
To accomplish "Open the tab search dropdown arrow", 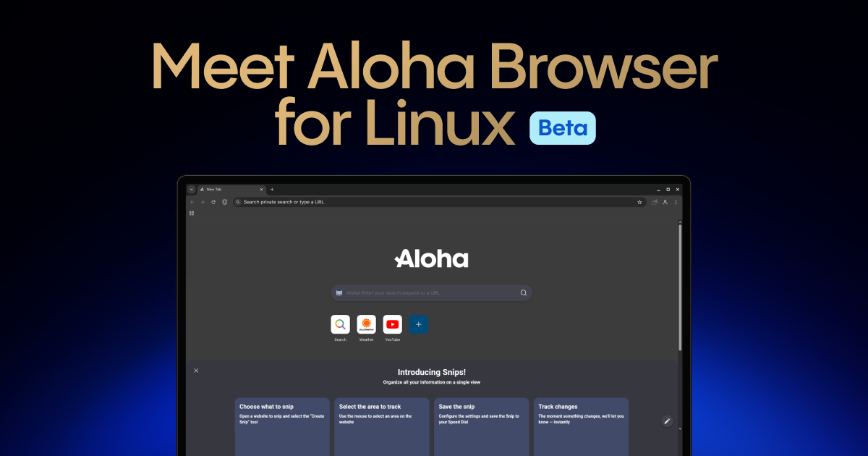I will (x=191, y=189).
